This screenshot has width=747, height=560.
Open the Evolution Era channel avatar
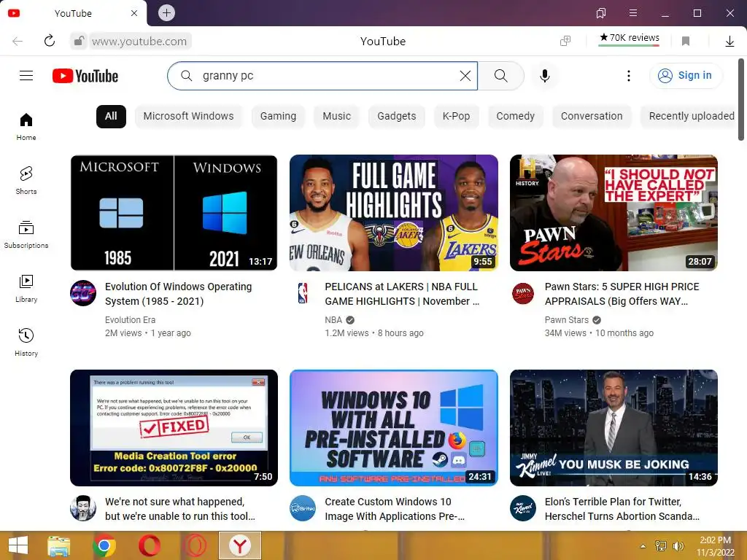[83, 293]
